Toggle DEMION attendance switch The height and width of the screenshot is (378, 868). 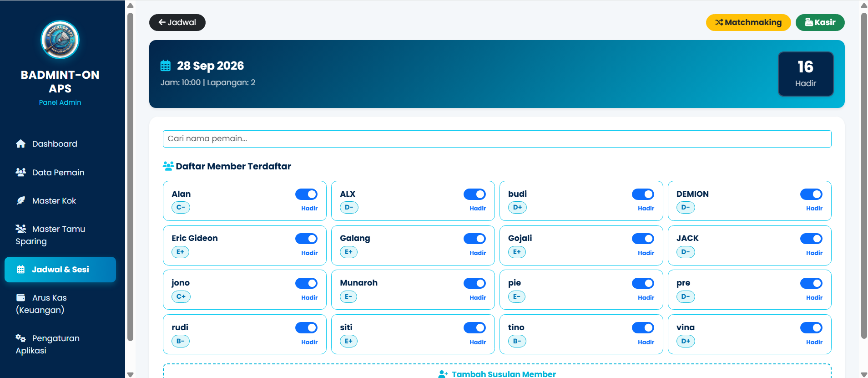pyautogui.click(x=811, y=194)
